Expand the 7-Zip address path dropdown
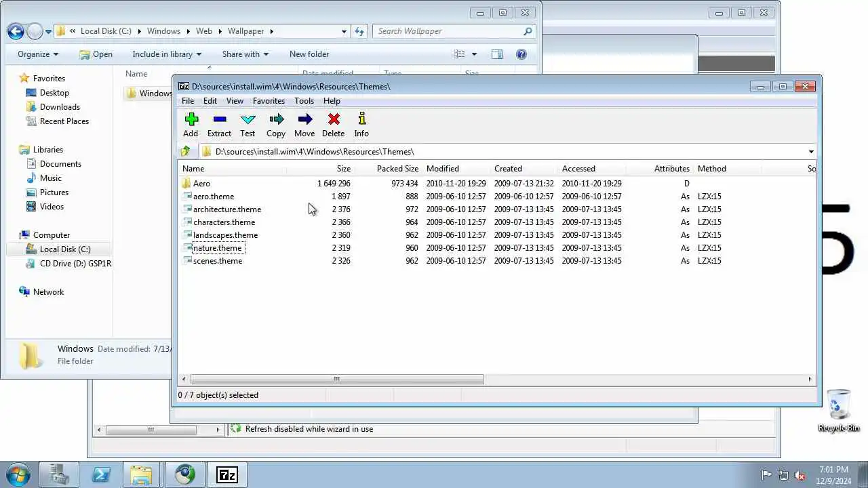 tap(811, 152)
